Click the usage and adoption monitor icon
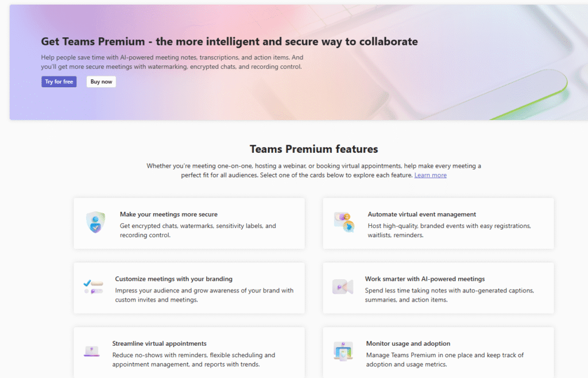 (x=343, y=350)
